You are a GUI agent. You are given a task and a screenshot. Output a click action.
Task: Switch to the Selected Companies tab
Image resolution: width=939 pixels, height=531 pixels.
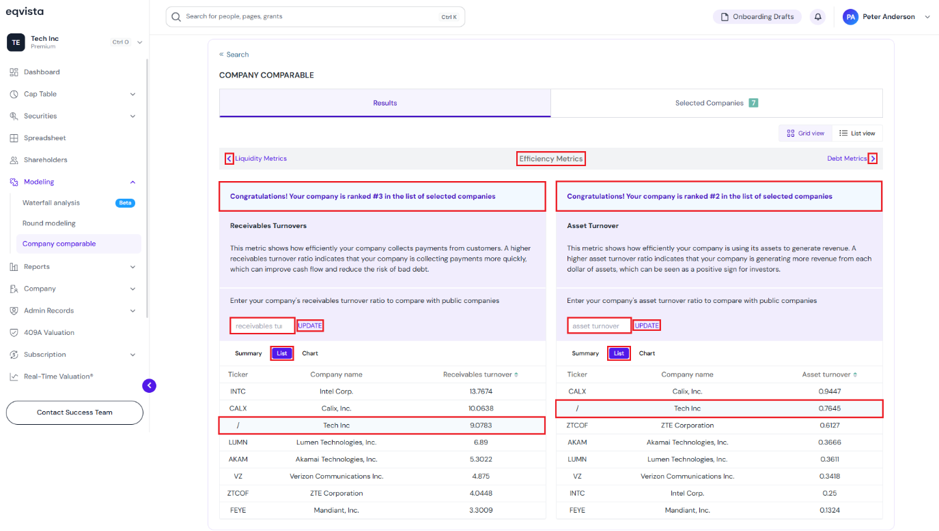(x=716, y=103)
